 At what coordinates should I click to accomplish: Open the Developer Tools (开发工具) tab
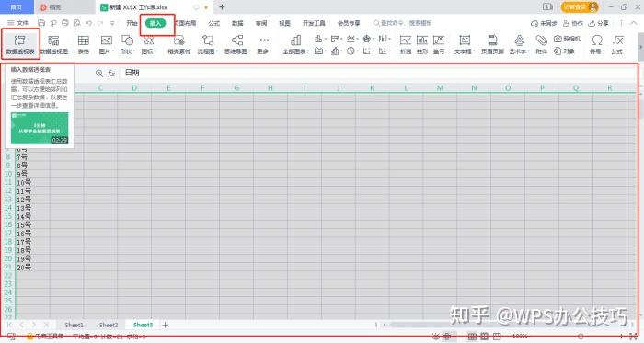click(314, 23)
